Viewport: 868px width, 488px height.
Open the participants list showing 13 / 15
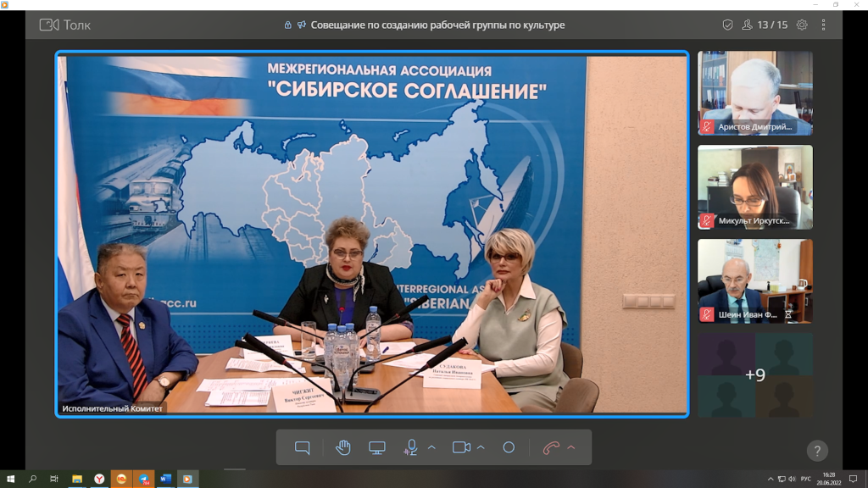pos(765,25)
